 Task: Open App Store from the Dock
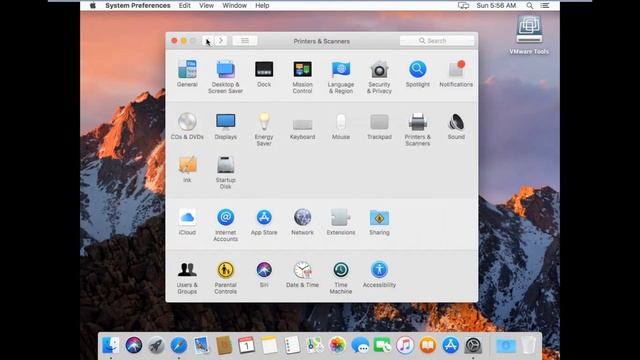(x=450, y=345)
